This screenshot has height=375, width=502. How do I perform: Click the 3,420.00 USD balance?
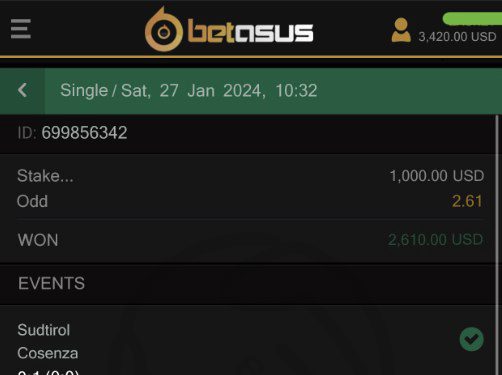(x=457, y=37)
